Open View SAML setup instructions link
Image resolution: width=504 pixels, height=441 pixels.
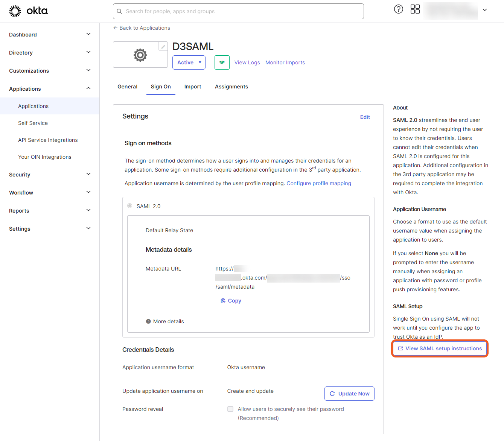pos(440,348)
